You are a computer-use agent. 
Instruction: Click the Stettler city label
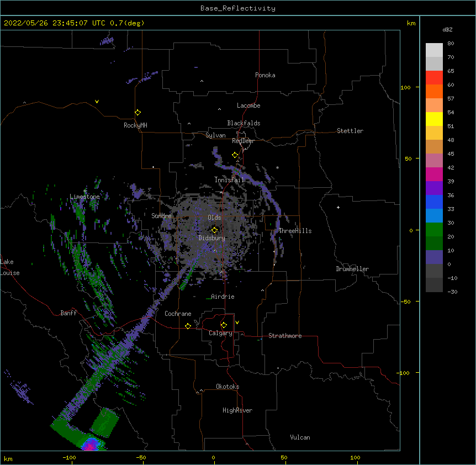pyautogui.click(x=350, y=131)
